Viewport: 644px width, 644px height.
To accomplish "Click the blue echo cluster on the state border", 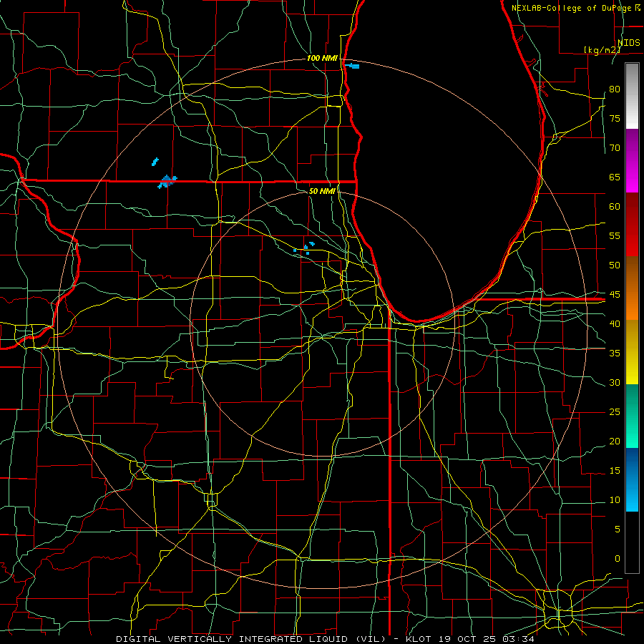I will pos(167,182).
